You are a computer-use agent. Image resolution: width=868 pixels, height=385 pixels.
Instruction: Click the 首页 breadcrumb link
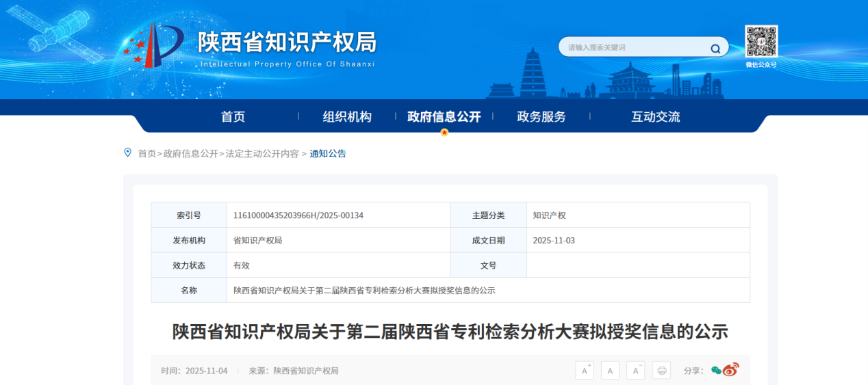147,154
